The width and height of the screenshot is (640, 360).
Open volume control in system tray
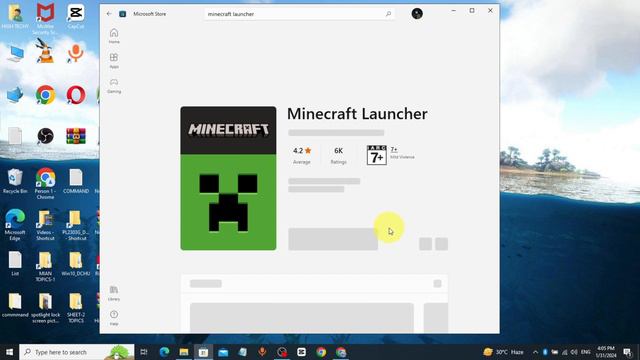tap(574, 352)
